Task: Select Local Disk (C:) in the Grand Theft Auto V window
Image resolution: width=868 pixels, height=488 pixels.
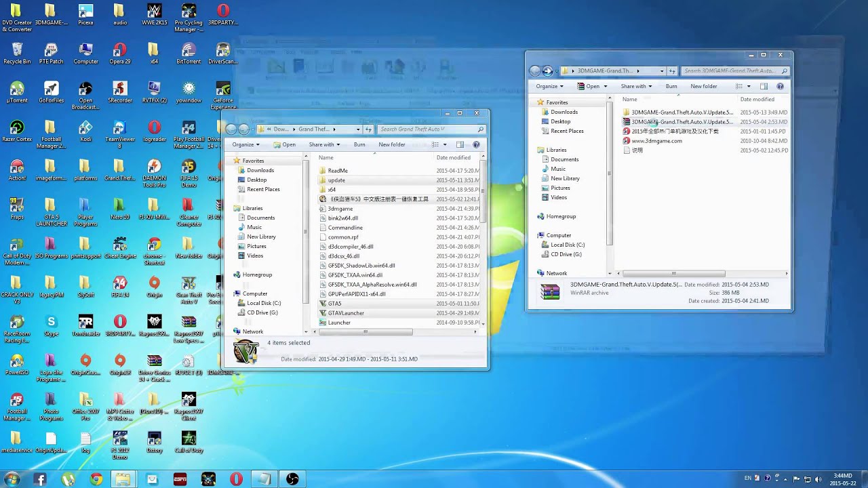Action: pos(264,303)
